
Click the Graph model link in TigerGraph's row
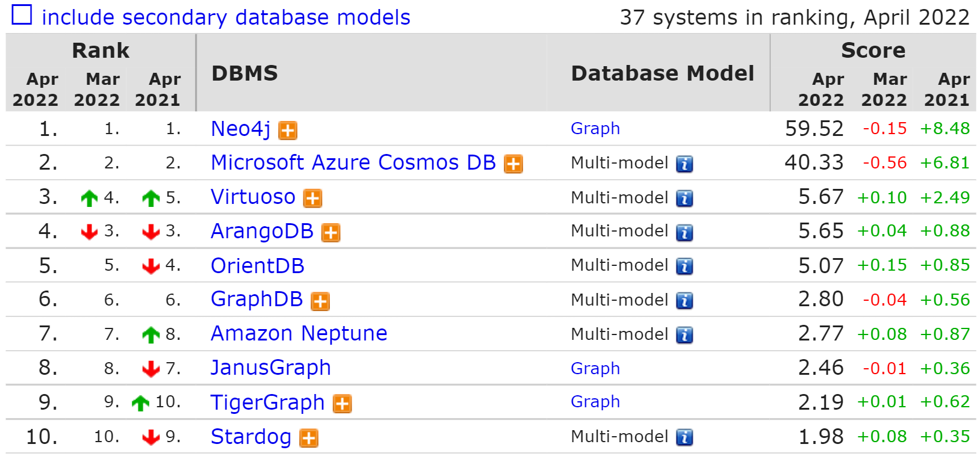595,402
